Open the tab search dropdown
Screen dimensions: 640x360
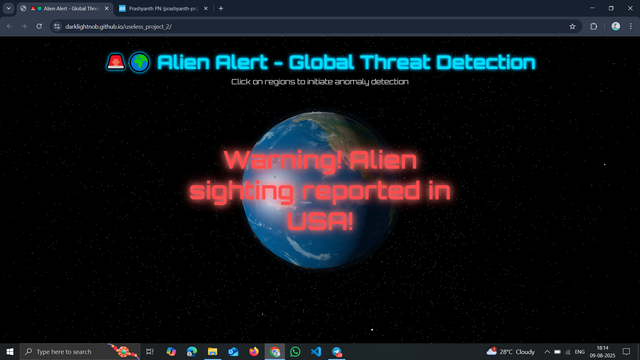point(8,8)
